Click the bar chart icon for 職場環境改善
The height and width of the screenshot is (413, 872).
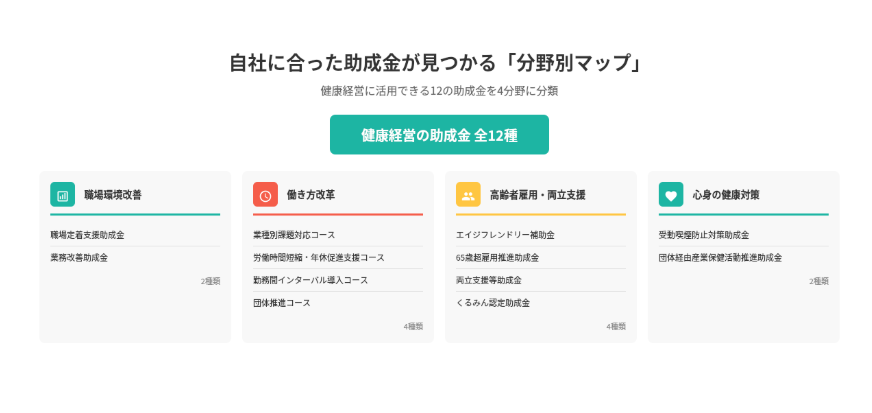[x=62, y=195]
